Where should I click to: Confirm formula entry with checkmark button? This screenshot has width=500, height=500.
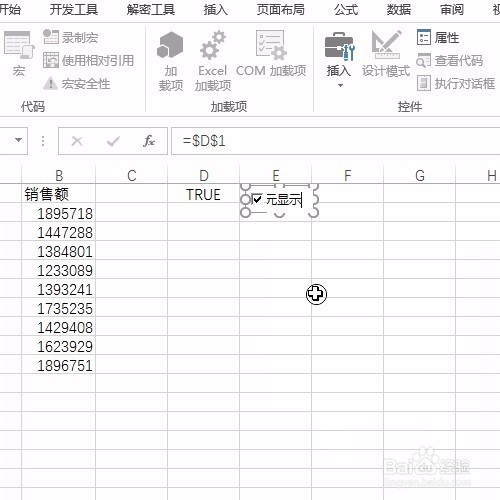[x=113, y=141]
